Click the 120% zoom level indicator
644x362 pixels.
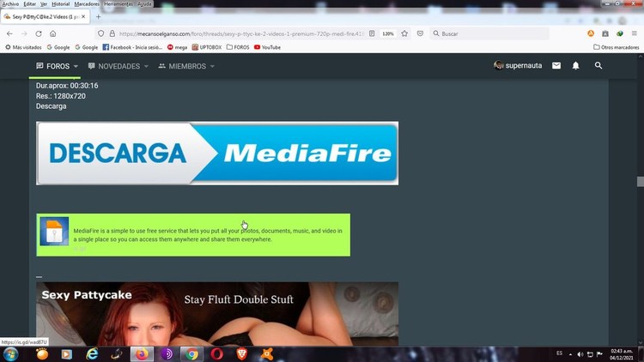tap(388, 33)
